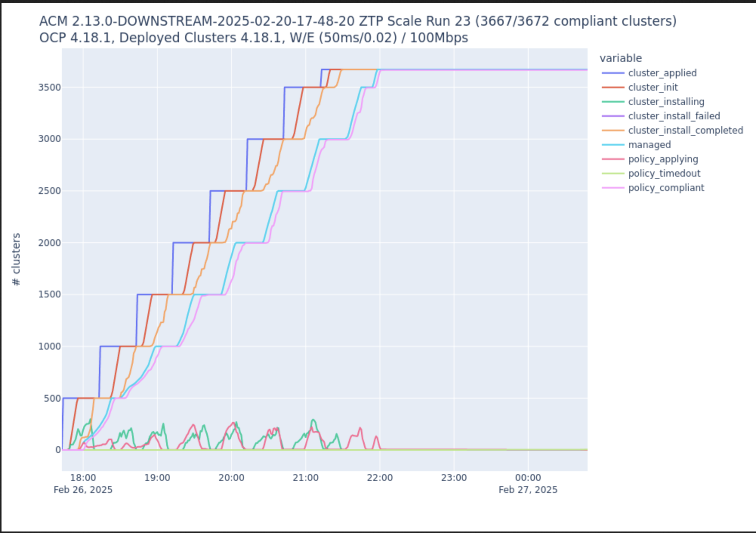Hide the managed trace

point(649,145)
